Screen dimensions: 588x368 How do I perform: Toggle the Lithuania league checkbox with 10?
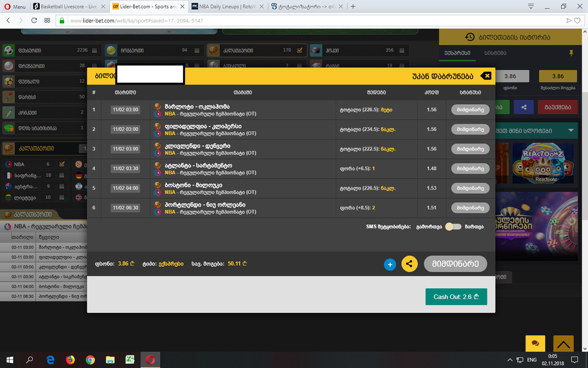(x=61, y=197)
